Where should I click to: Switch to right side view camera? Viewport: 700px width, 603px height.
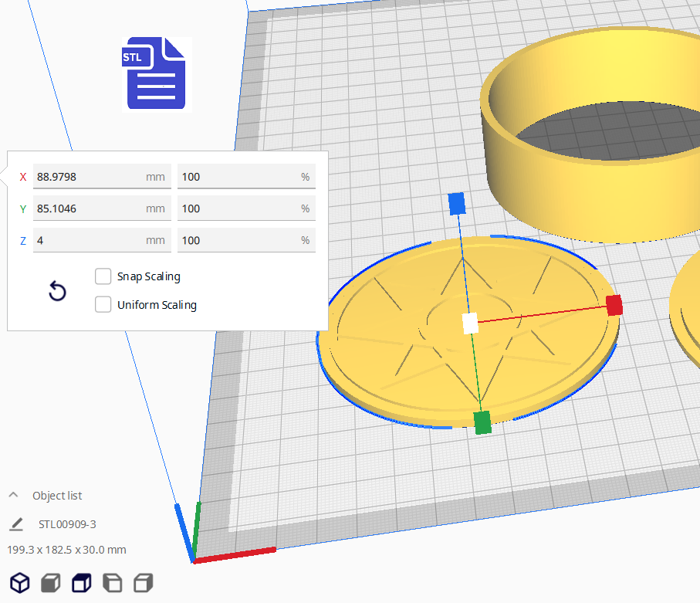[143, 582]
